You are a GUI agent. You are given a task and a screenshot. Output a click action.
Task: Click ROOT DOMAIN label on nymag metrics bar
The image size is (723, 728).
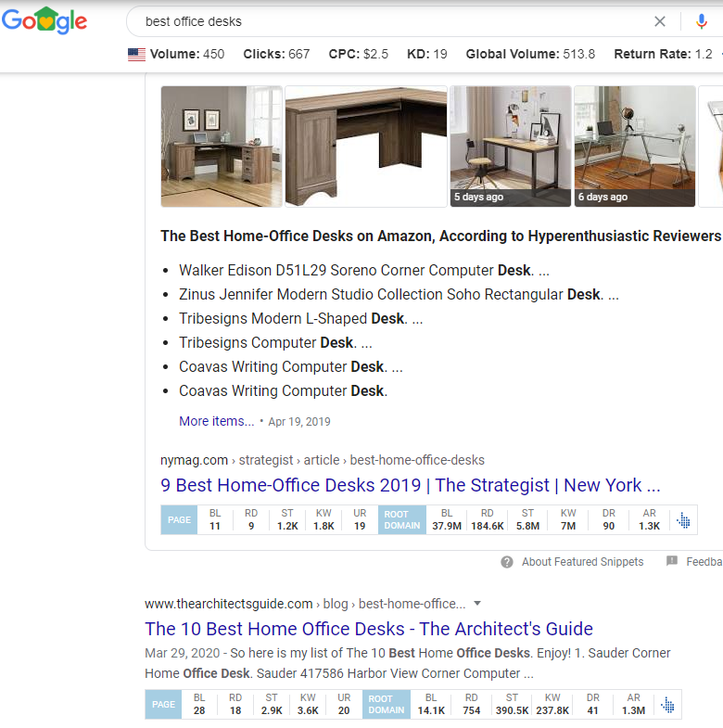click(x=402, y=520)
